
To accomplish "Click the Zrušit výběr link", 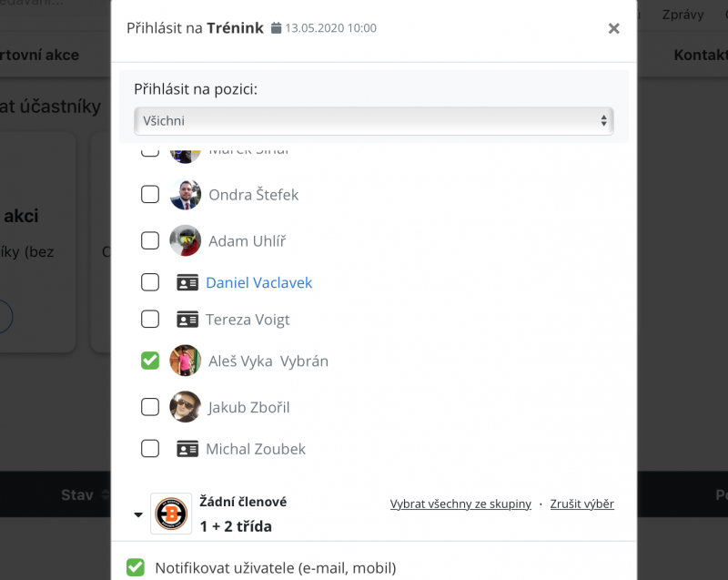I will [581, 504].
